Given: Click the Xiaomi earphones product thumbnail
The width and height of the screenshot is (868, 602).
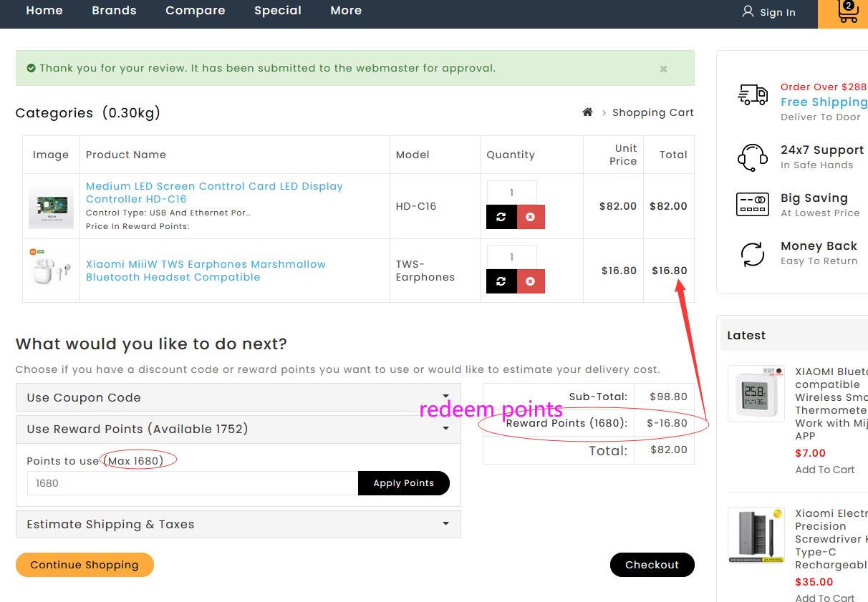Looking at the screenshot, I should 51,267.
